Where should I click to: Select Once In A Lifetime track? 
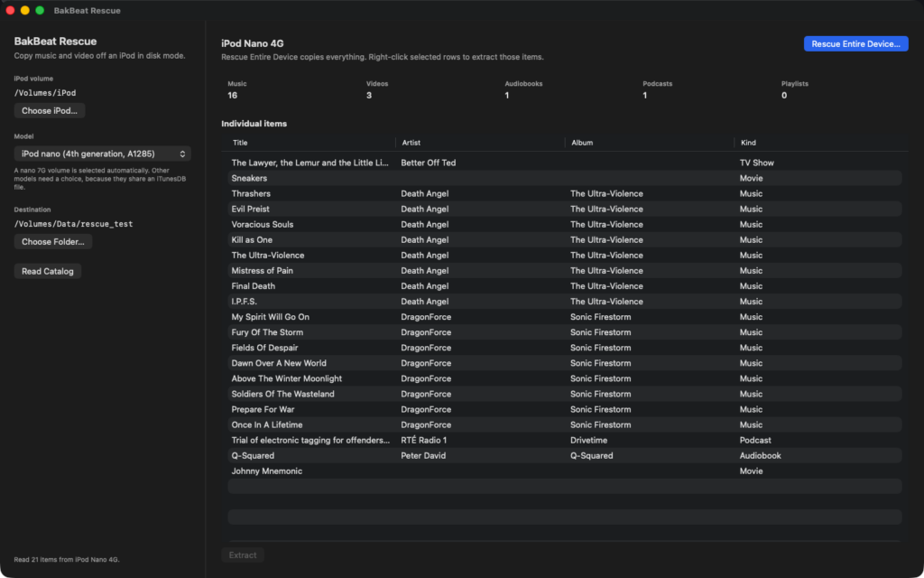point(565,424)
